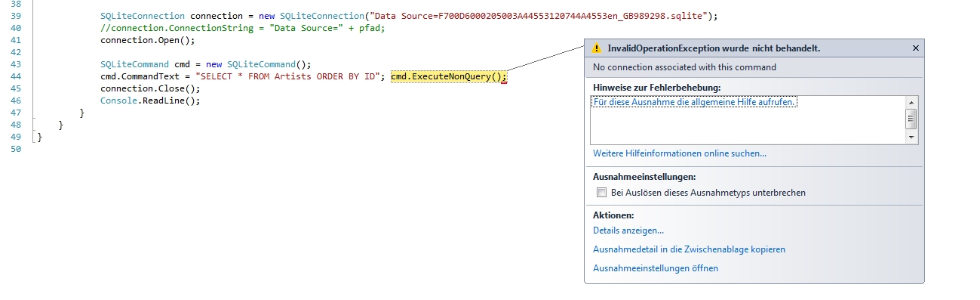The image size is (980, 300).
Task: Click the highlighted cmd.ExecuteNonQuery() statement
Action: [449, 76]
